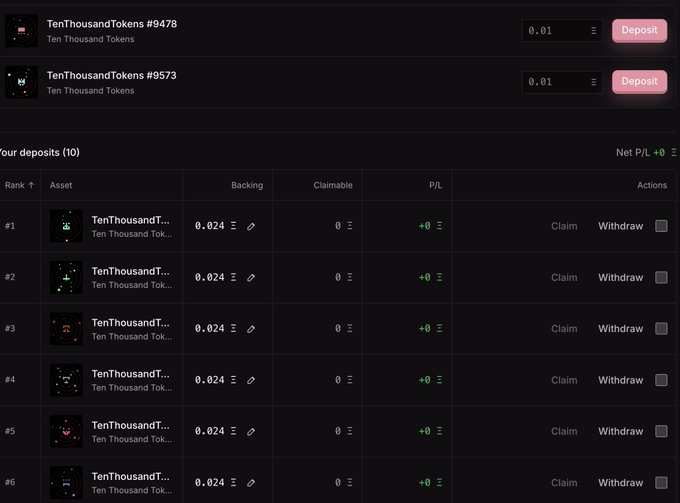Claim rewards for rank #1 deposit

coord(564,226)
